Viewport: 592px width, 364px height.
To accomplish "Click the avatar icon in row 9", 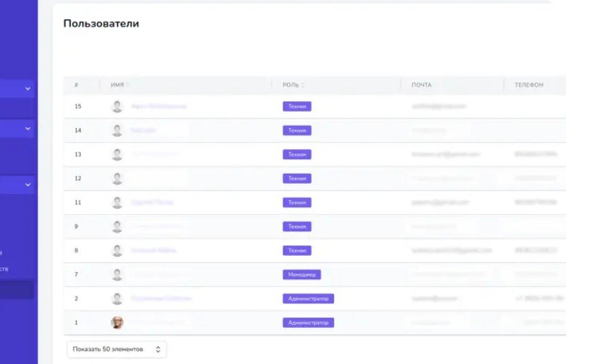I will point(117,227).
